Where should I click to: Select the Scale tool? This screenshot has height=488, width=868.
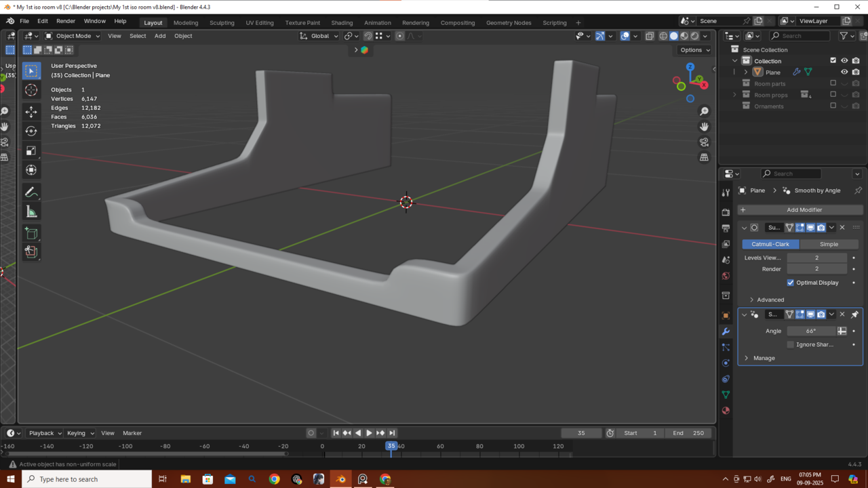tap(31, 150)
